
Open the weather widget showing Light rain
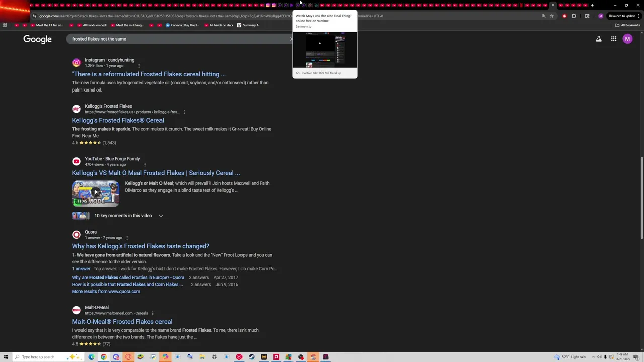570,357
